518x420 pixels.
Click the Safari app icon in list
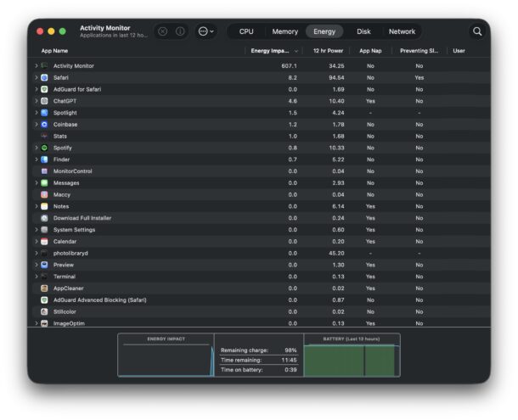tap(44, 77)
